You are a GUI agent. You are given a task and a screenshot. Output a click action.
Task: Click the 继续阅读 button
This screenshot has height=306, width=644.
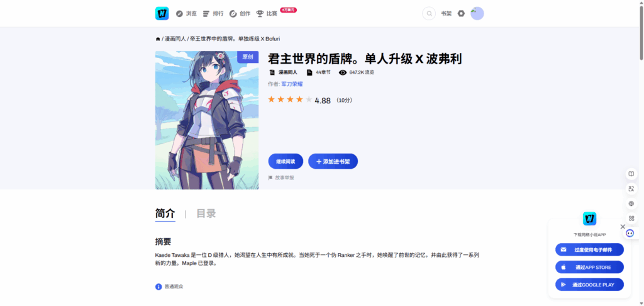point(286,161)
